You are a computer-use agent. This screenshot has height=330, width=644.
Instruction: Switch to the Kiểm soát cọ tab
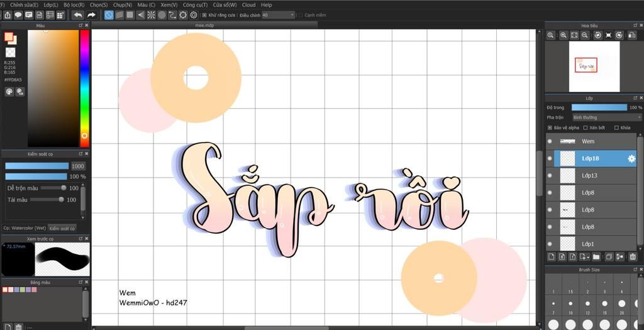click(x=62, y=228)
